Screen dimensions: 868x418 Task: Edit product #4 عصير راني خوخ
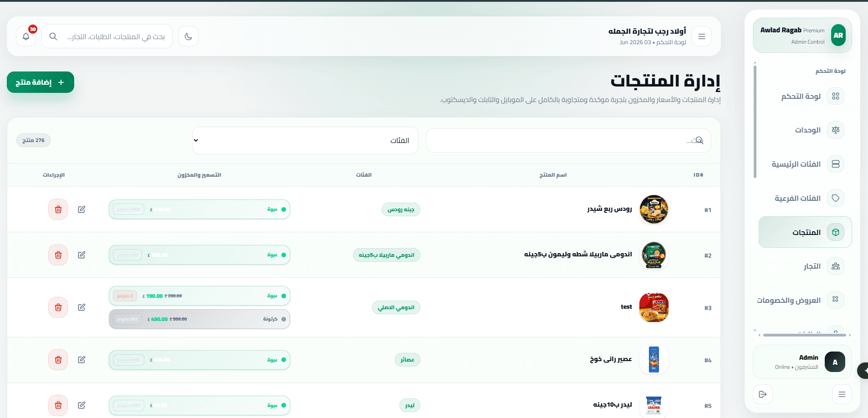click(82, 360)
